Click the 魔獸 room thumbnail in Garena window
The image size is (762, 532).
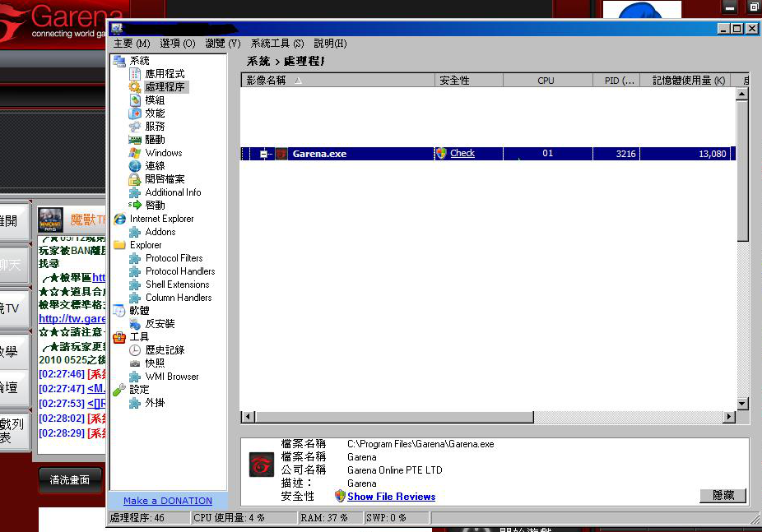click(50, 220)
